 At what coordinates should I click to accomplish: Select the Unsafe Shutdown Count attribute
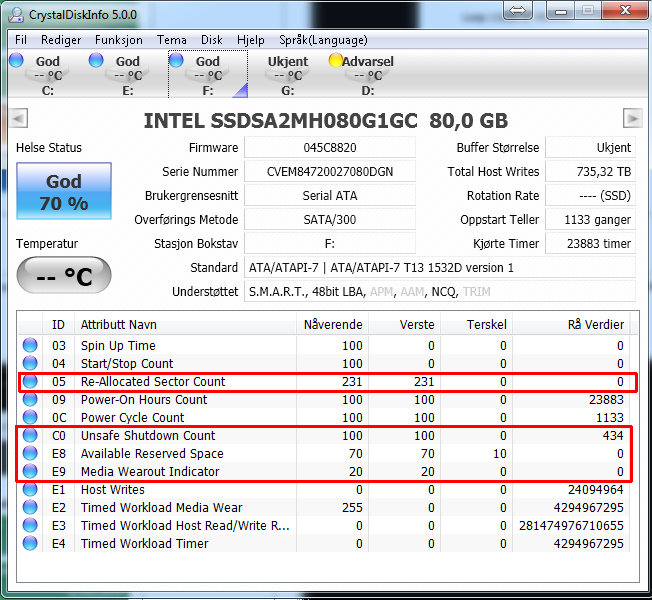coord(148,436)
